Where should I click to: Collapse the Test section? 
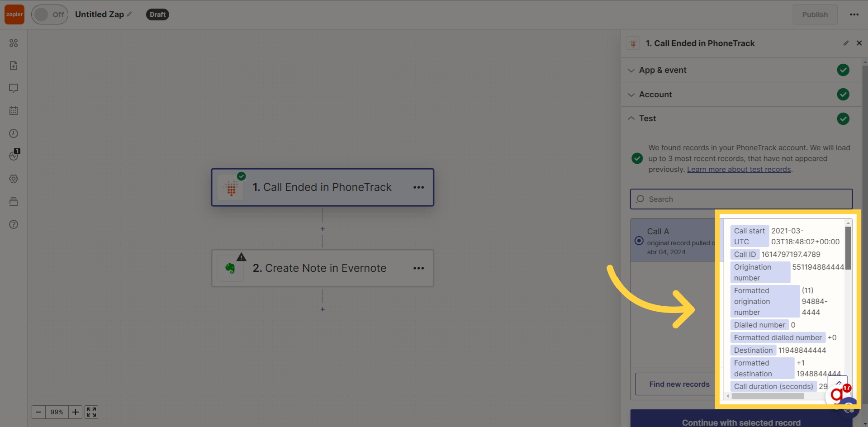tap(741, 119)
